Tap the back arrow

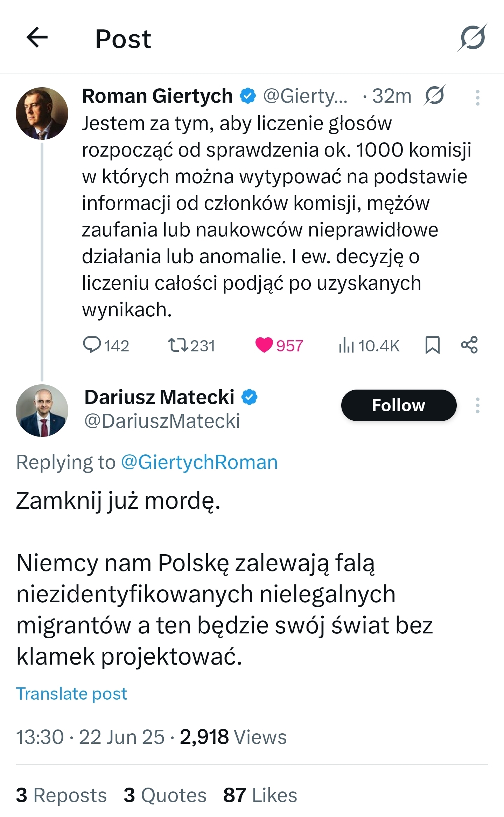click(x=37, y=37)
